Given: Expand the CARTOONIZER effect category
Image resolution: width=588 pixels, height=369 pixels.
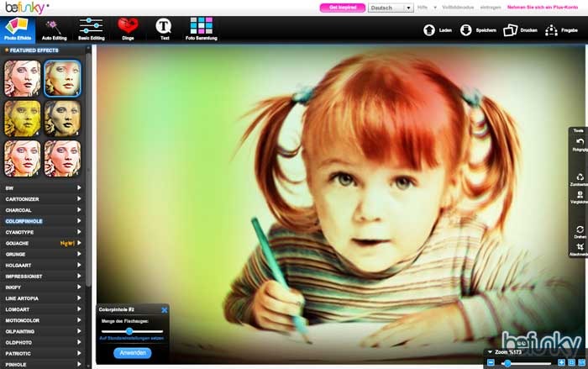Looking at the screenshot, I should click(x=42, y=198).
